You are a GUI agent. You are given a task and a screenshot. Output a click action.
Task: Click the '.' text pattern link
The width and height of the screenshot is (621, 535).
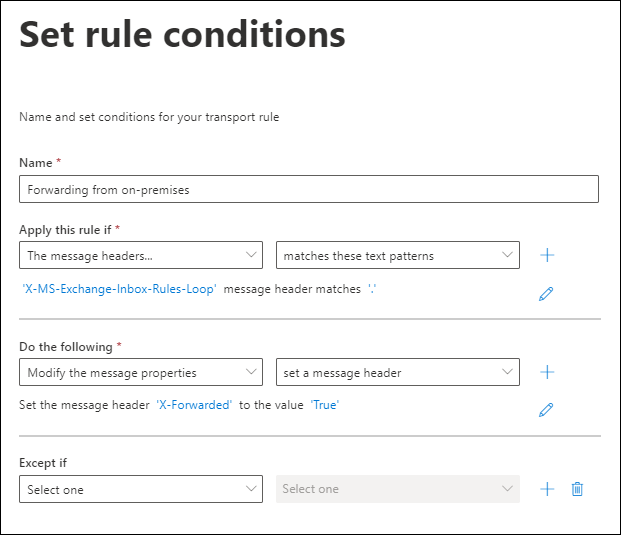371,289
